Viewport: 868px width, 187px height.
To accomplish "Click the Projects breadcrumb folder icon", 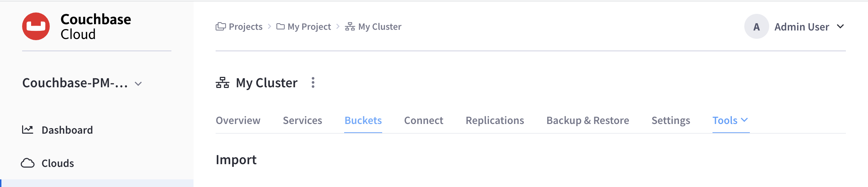I will [x=220, y=26].
